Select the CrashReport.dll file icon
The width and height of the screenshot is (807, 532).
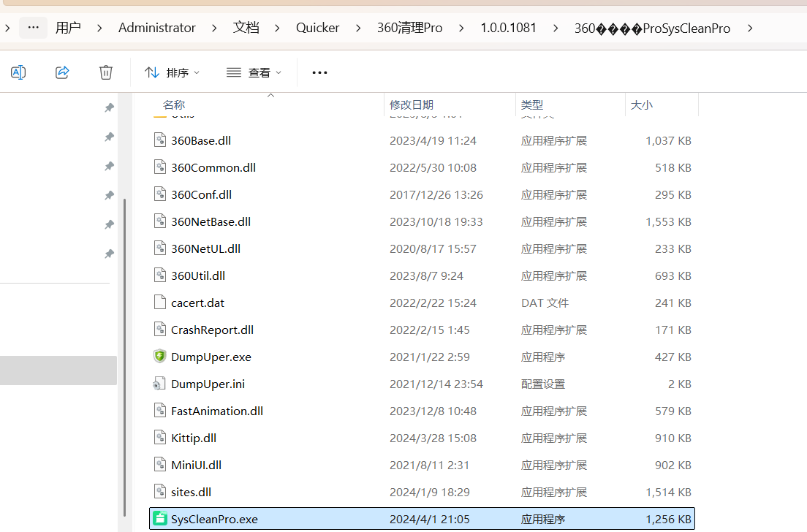160,330
